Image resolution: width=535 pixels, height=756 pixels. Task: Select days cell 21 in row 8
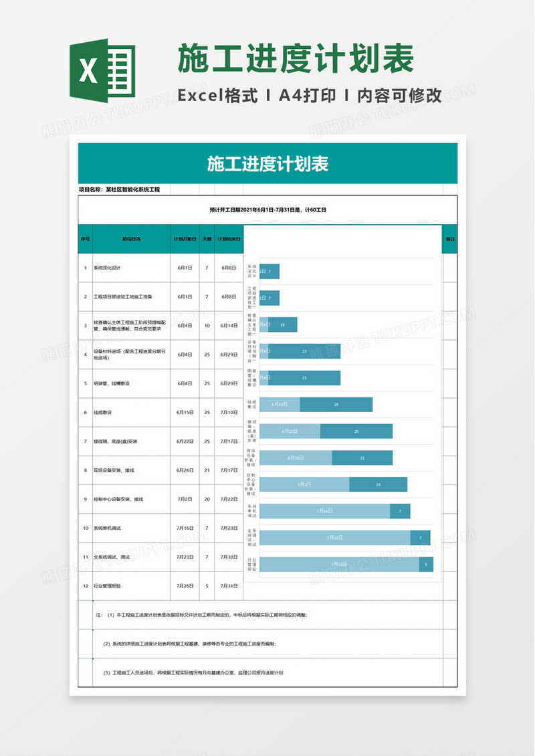point(207,470)
